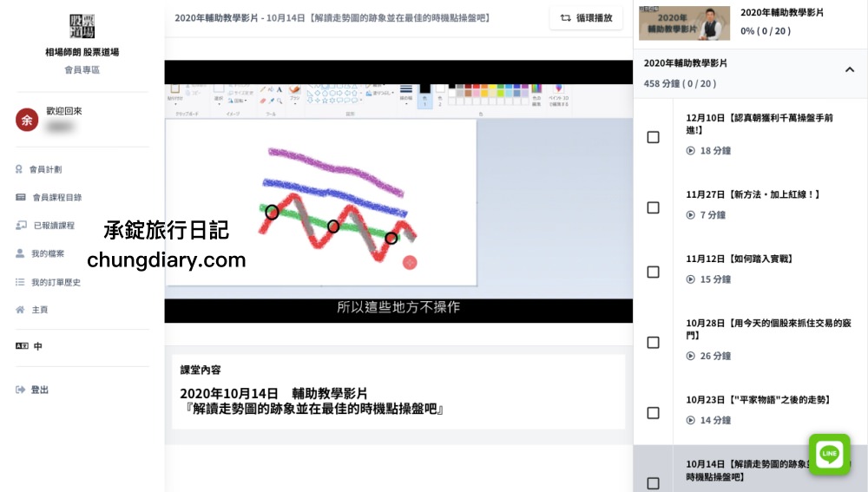Open 我的訂單歷史
Image resolution: width=868 pixels, height=492 pixels.
pyautogui.click(x=56, y=282)
